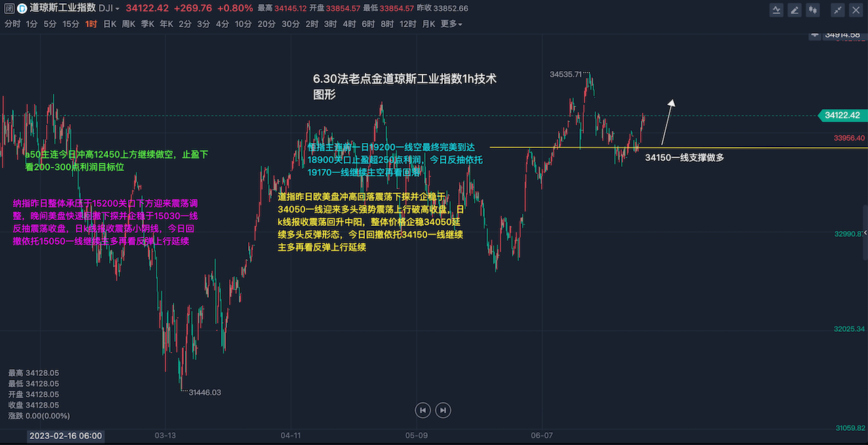Select the 日K daily candle tab
Image resolution: width=868 pixels, height=445 pixels.
point(109,24)
